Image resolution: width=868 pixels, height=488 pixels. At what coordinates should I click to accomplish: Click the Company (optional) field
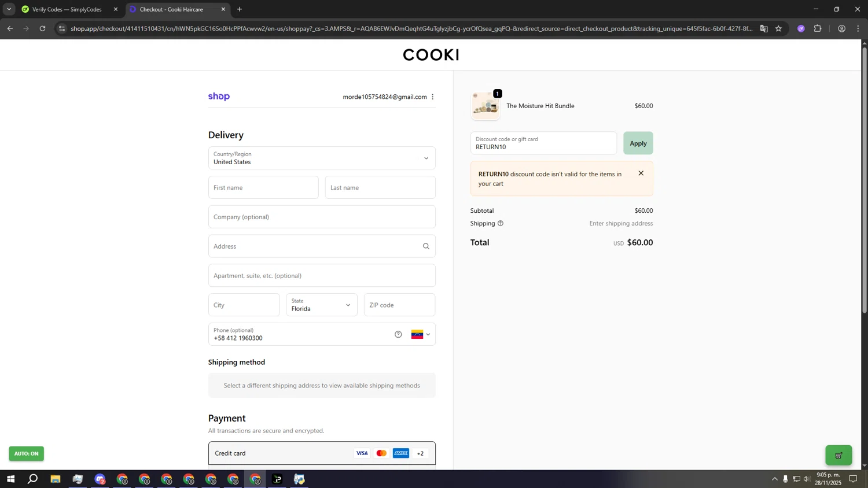click(322, 217)
